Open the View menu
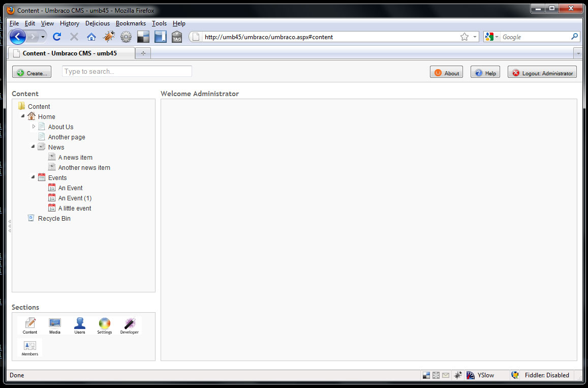Image resolution: width=588 pixels, height=388 pixels. 47,23
